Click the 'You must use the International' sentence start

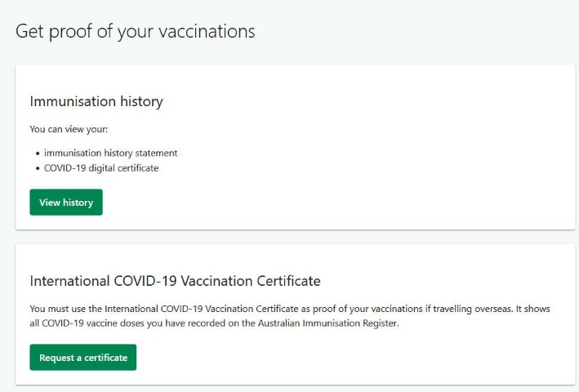(x=82, y=309)
